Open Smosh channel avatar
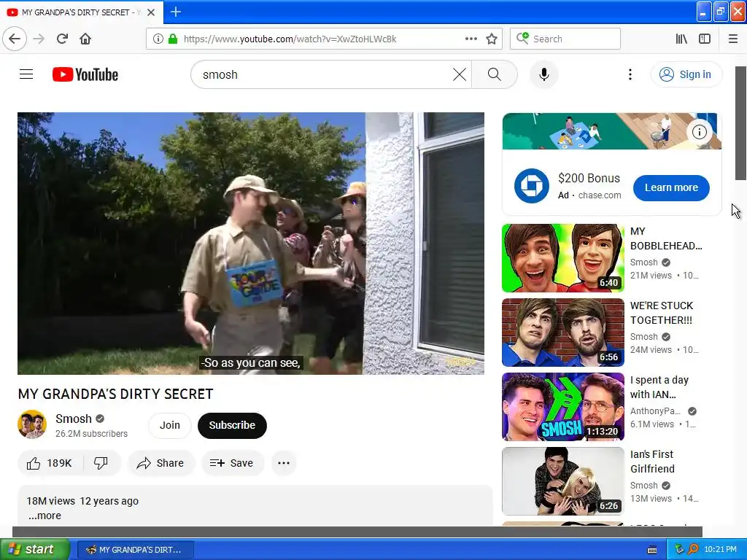Viewport: 747px width, 560px height. pos(32,424)
